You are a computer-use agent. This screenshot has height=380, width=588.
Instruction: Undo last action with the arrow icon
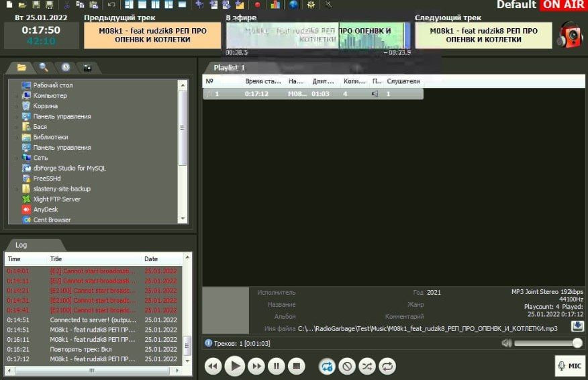click(111, 5)
